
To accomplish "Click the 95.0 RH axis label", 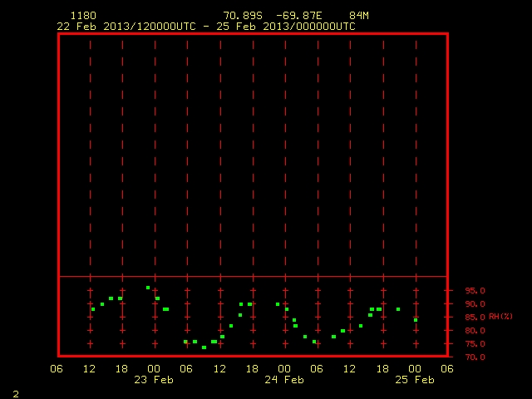I will pos(475,291).
